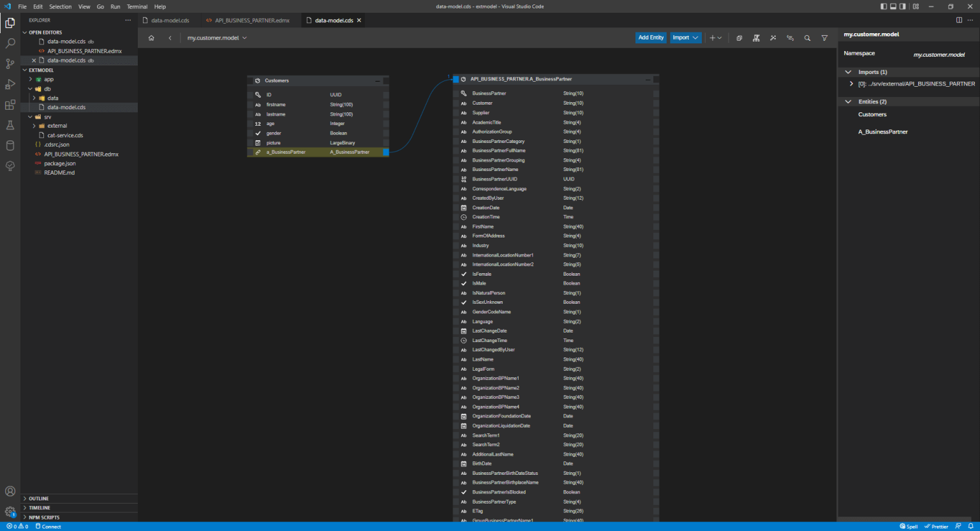
Task: Open the Terminal menu
Action: click(x=137, y=6)
